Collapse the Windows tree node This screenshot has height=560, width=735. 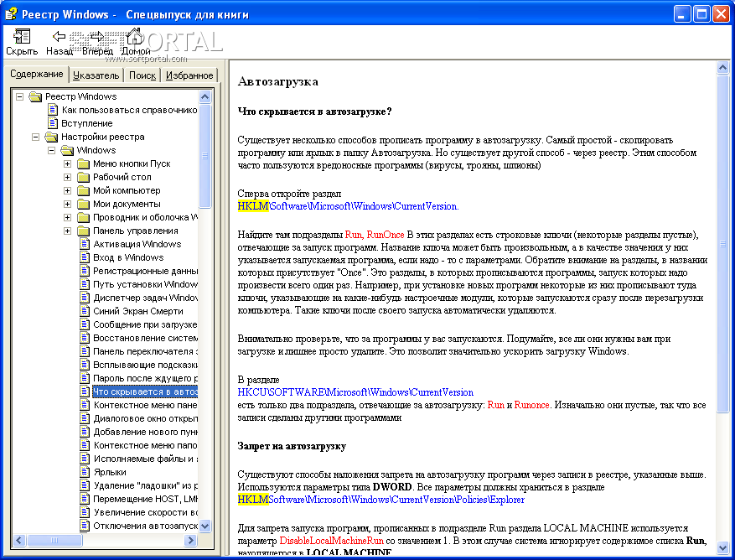pyautogui.click(x=52, y=151)
